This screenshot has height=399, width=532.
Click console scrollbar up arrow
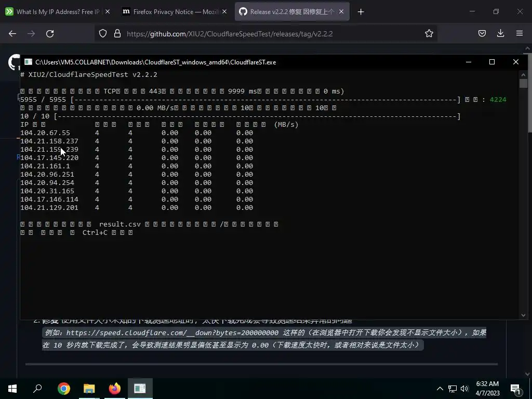click(523, 75)
